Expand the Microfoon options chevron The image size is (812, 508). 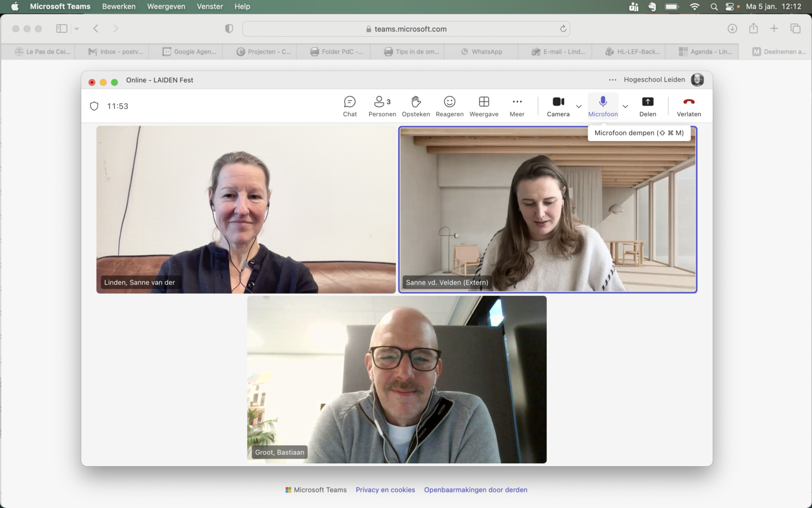[x=625, y=107]
